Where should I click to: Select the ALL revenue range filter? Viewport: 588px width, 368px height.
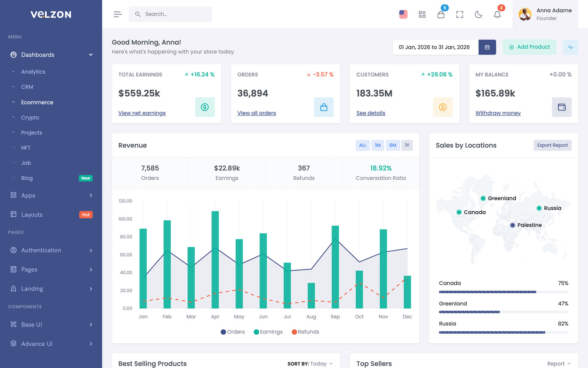(x=363, y=145)
